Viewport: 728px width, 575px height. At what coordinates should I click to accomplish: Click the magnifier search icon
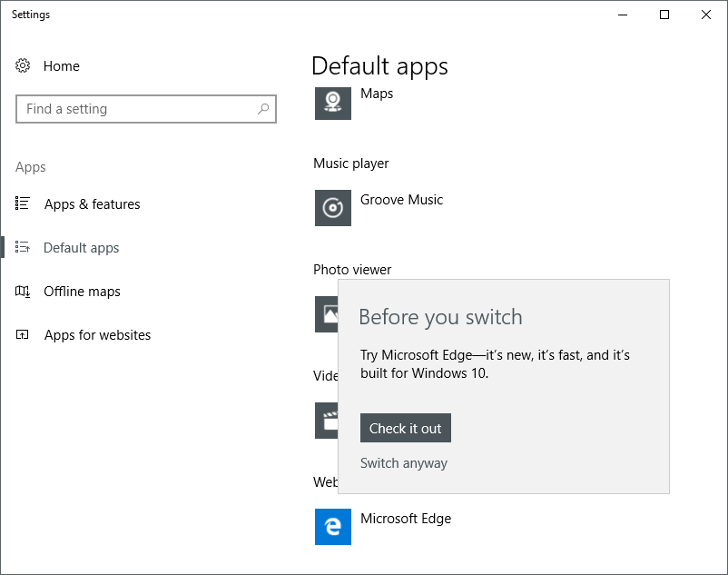263,109
